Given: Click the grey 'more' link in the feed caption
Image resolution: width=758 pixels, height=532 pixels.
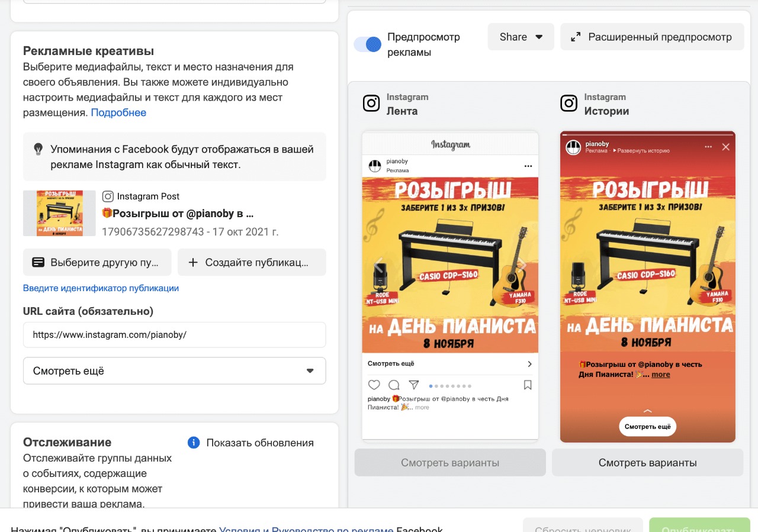Looking at the screenshot, I should [x=422, y=408].
